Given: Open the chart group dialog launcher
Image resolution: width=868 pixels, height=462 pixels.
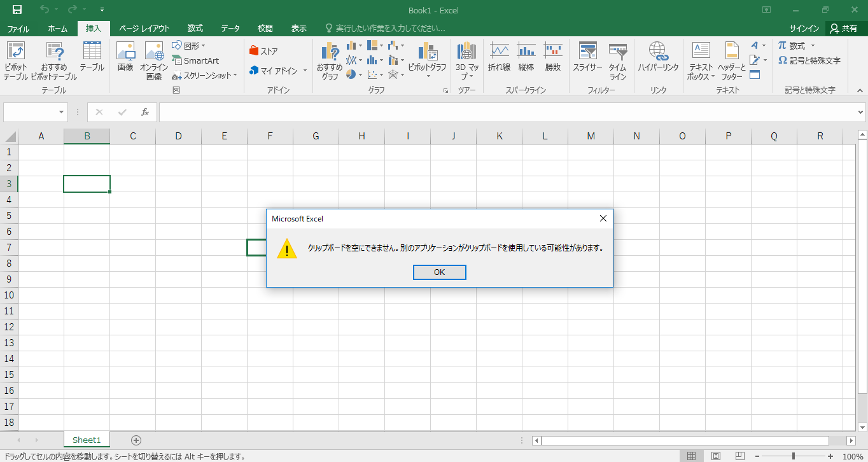Looking at the screenshot, I should coord(445,91).
